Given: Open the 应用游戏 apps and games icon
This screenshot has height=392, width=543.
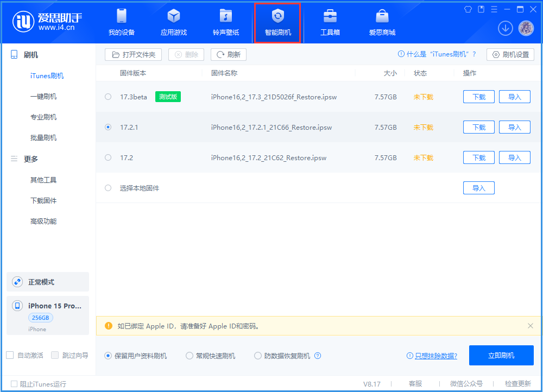Looking at the screenshot, I should (173, 17).
